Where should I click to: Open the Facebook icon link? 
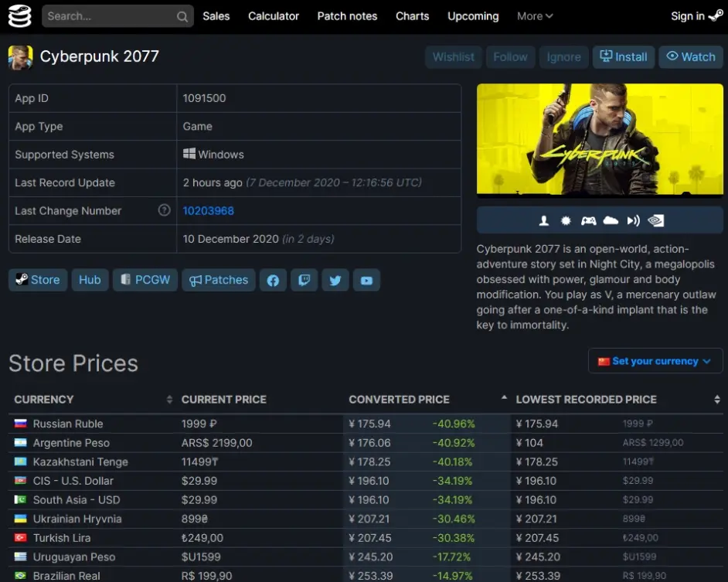(273, 280)
